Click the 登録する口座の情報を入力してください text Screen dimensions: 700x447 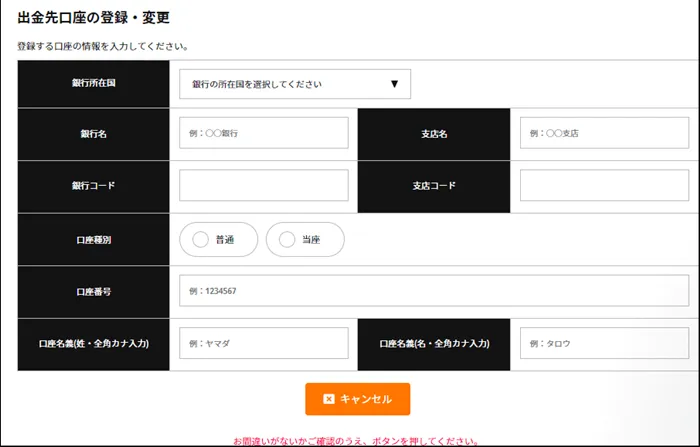103,46
